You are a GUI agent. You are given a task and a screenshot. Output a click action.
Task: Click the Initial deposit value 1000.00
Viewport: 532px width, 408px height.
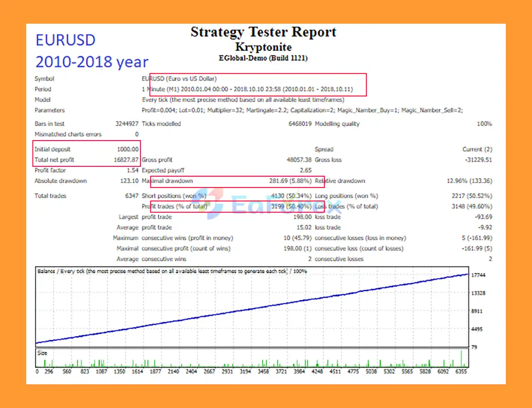click(x=128, y=149)
